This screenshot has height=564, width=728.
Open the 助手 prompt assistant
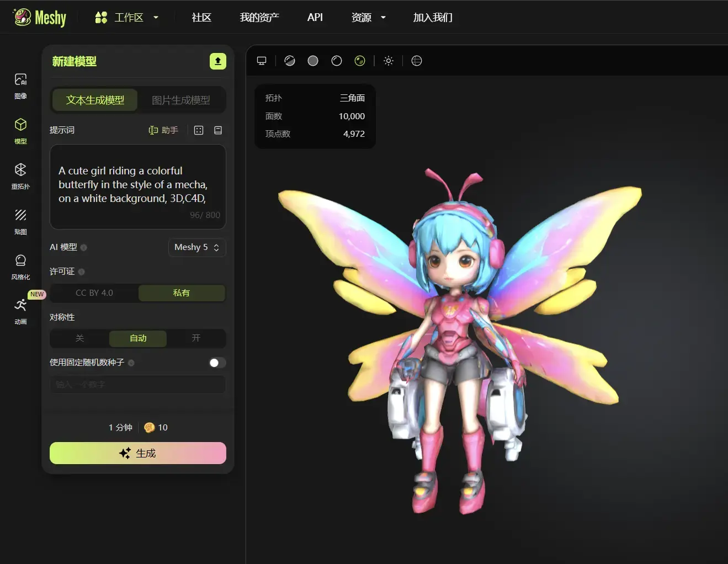coord(163,130)
